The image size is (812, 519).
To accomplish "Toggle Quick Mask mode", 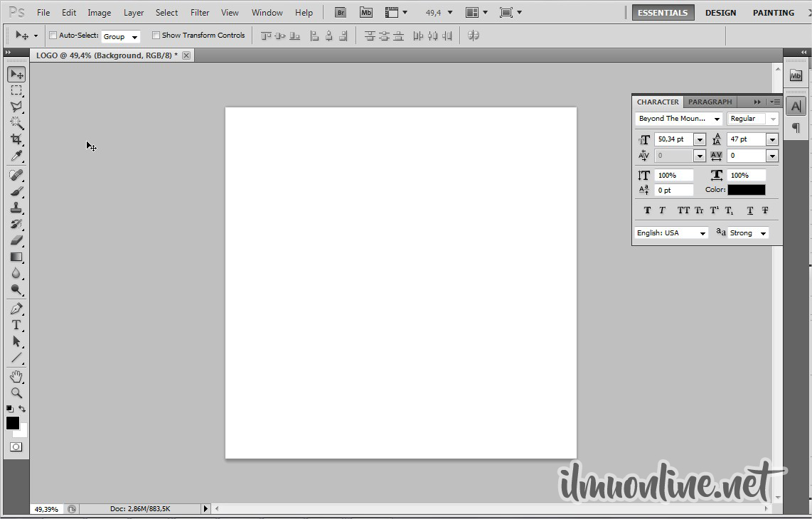I will [16, 447].
